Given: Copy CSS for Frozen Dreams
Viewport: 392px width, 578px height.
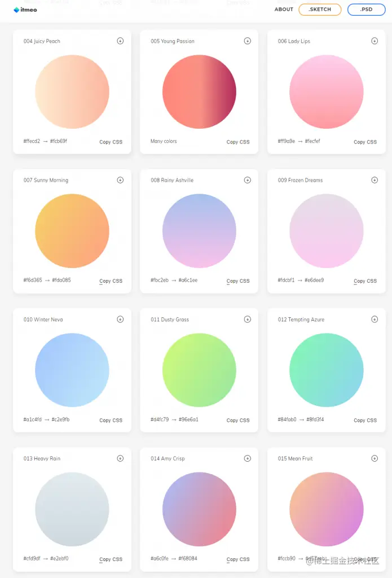Looking at the screenshot, I should pos(365,281).
